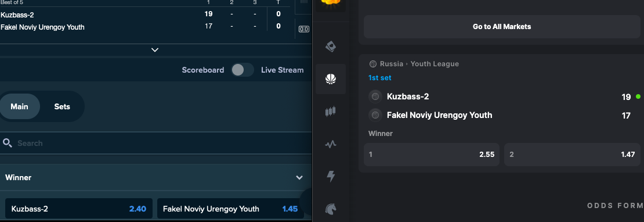Click the search magnifier icon

[x=7, y=143]
